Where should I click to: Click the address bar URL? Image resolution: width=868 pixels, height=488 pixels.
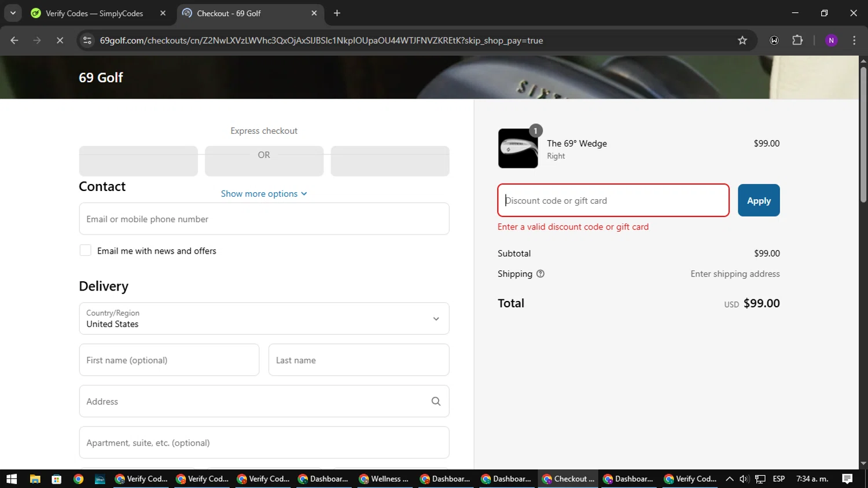pos(321,41)
